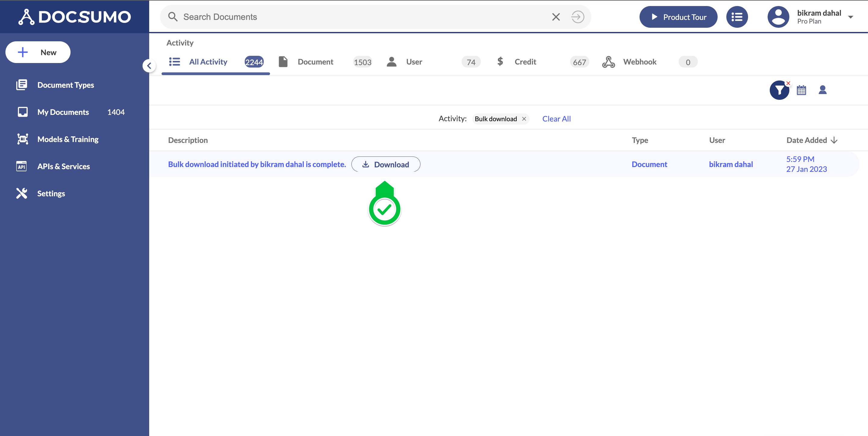This screenshot has width=868, height=436.
Task: Click the New button
Action: coord(38,52)
